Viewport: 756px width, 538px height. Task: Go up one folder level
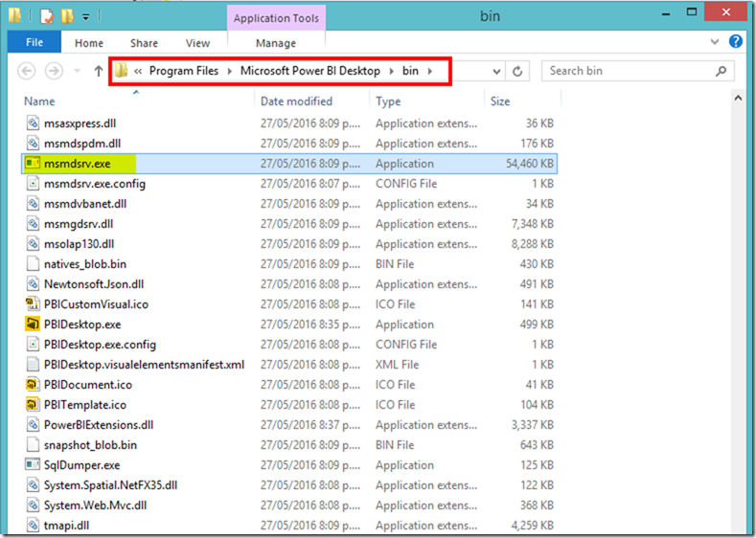coord(99,71)
